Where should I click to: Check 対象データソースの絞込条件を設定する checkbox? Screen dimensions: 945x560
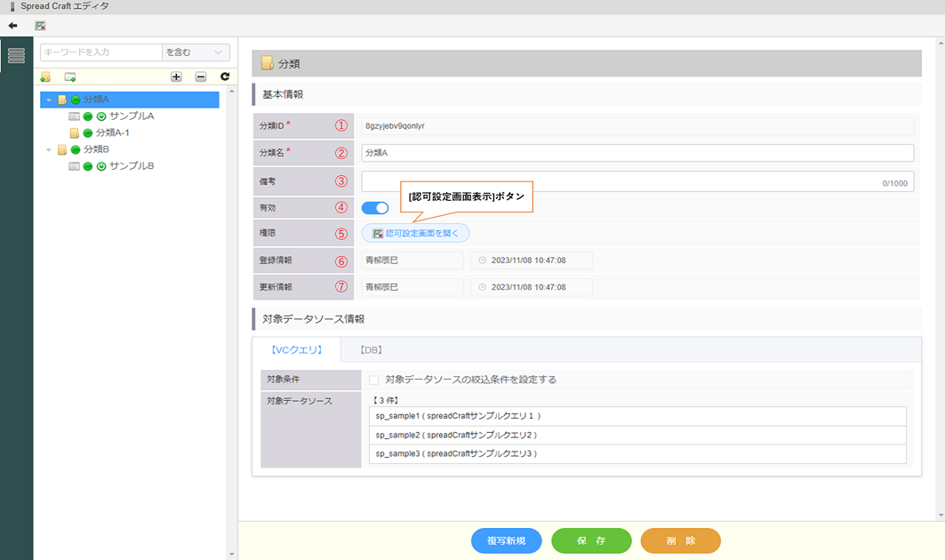373,380
